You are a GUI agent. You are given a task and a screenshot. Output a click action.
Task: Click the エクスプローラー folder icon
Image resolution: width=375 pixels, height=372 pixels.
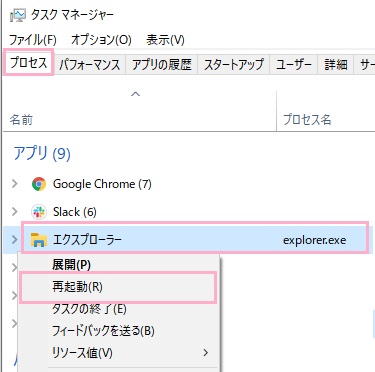point(39,240)
